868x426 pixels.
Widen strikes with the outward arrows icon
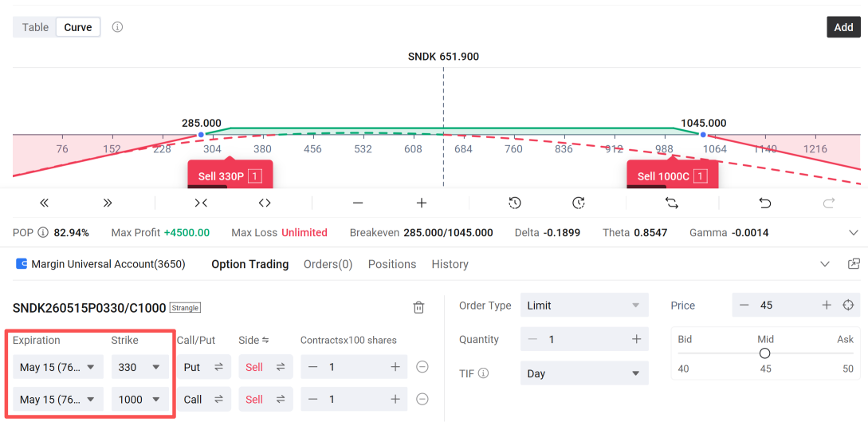(265, 203)
